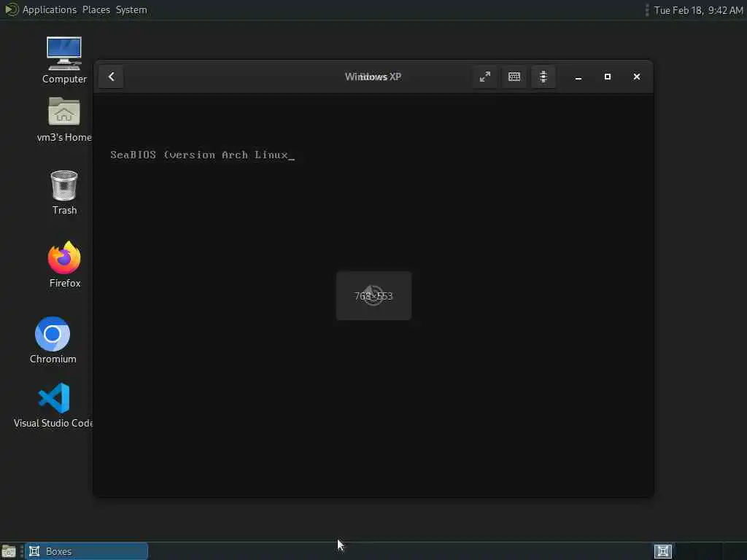This screenshot has width=747, height=560.
Task: Select the Boxes taskbar button
Action: pos(86,551)
